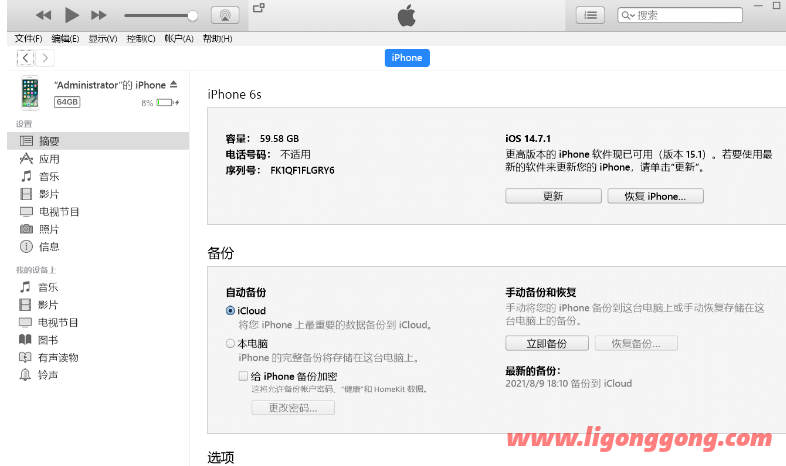Click the 更改密码... button
786x466 pixels.
(293, 407)
